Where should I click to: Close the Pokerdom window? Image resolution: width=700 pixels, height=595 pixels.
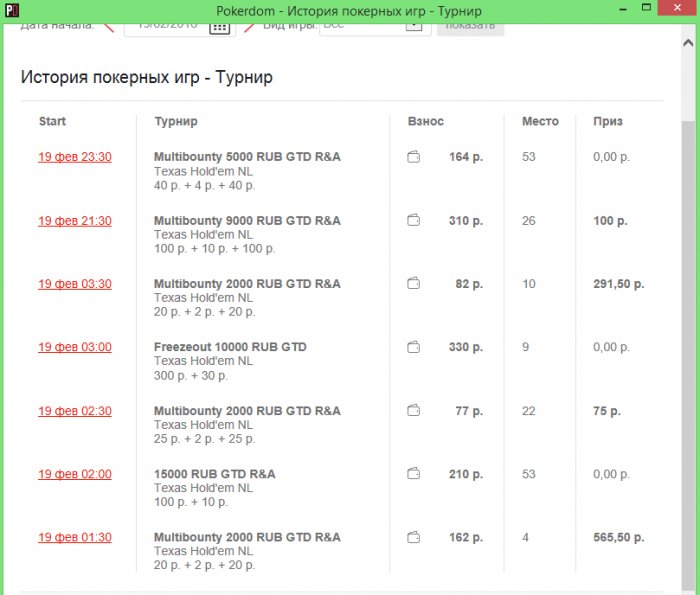(677, 8)
